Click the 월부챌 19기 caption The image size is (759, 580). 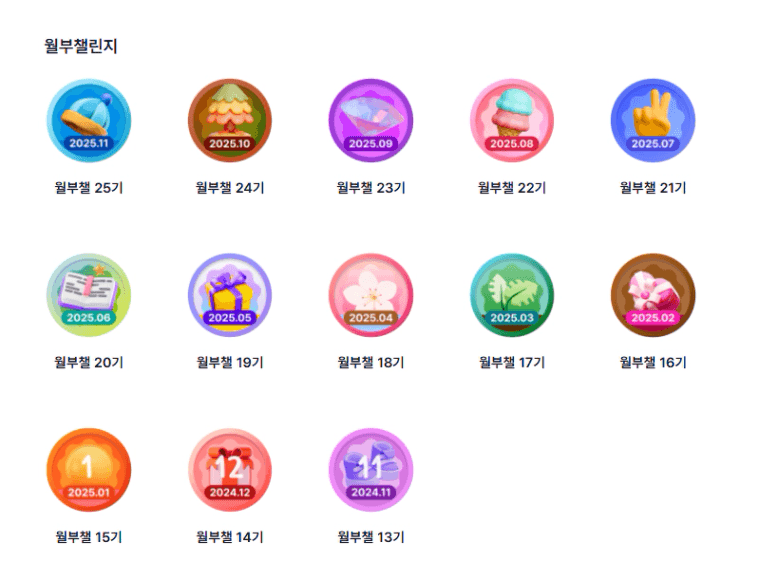[230, 363]
